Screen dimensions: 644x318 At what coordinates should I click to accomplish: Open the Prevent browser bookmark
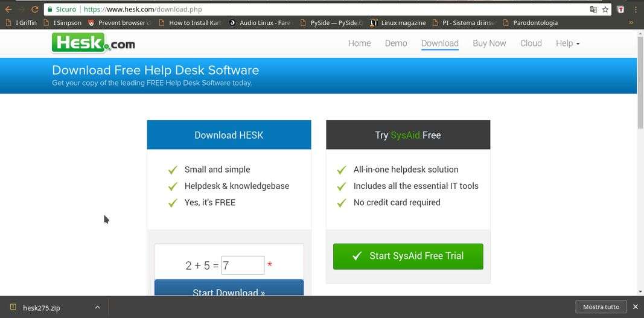click(120, 23)
